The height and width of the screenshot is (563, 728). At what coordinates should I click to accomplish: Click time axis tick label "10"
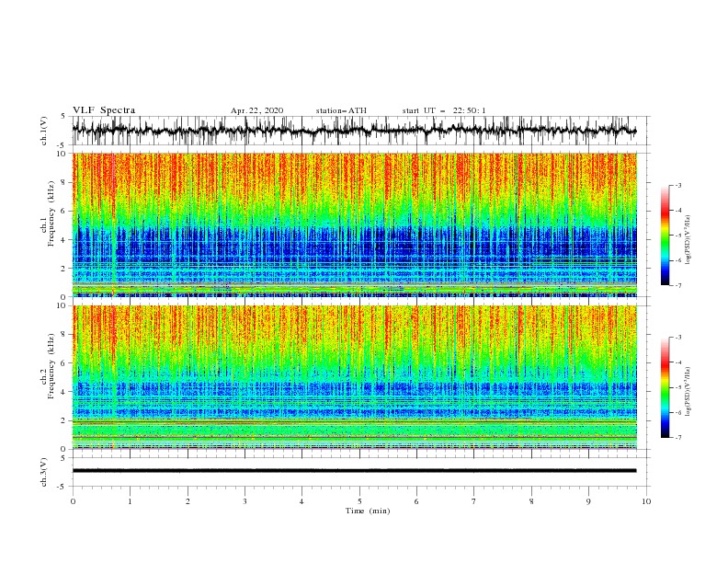tap(646, 501)
